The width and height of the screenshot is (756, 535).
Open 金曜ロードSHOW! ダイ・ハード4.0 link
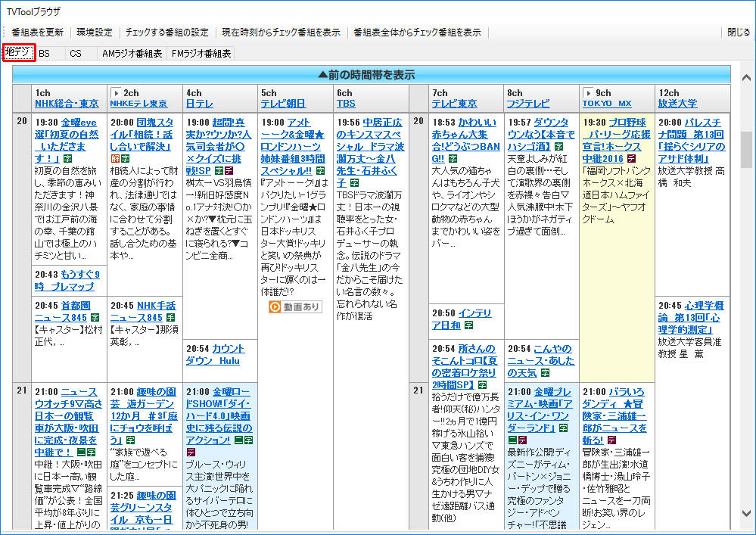(219, 416)
